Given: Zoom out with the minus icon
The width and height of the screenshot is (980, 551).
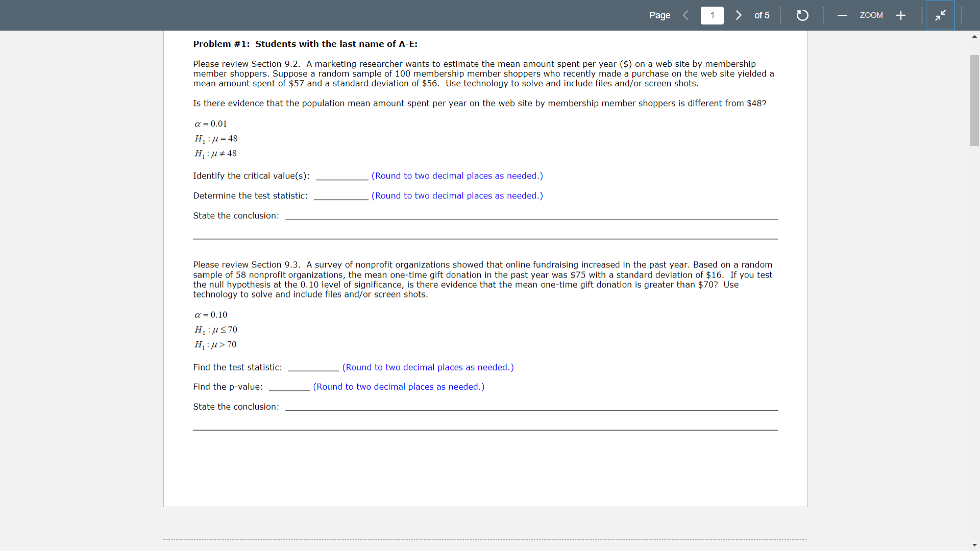Looking at the screenshot, I should coord(842,15).
